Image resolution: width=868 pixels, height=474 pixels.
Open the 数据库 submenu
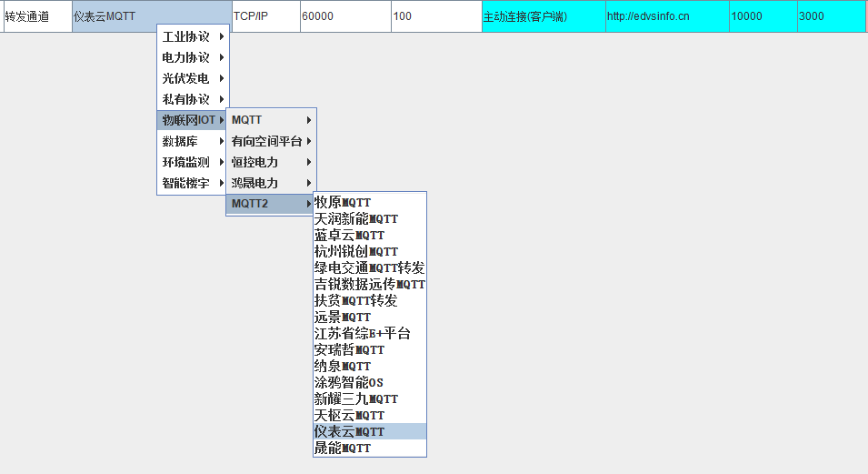(193, 141)
